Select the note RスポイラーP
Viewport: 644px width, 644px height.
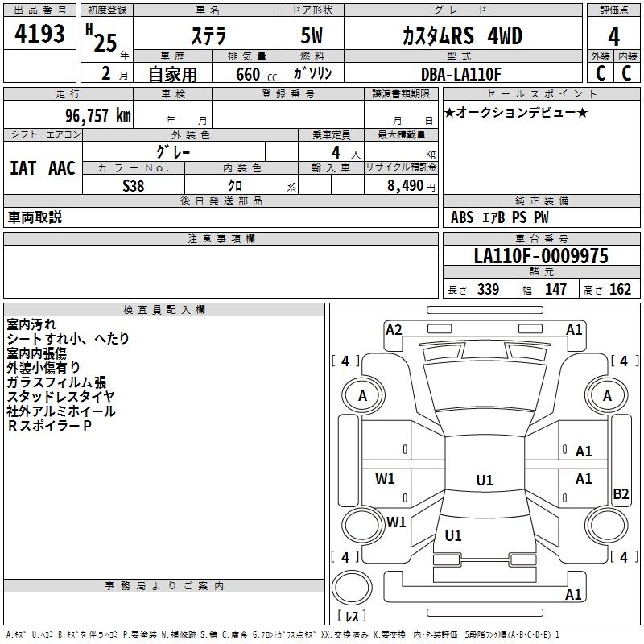[49, 426]
